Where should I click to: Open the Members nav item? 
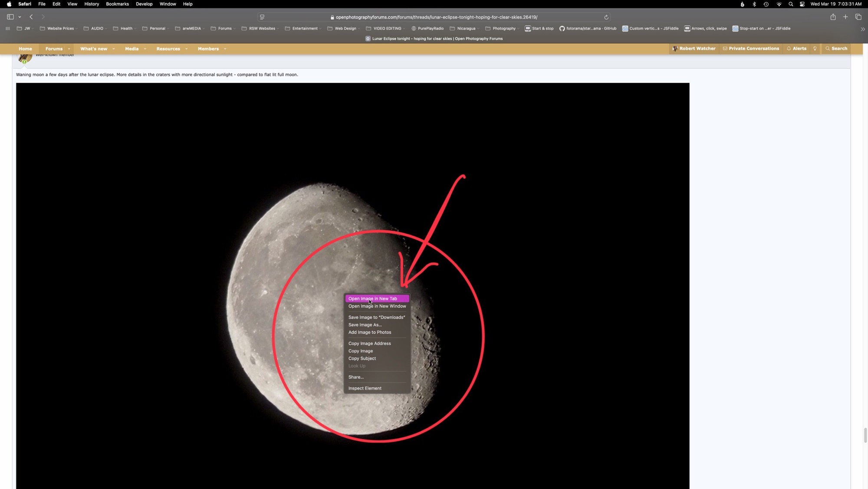[x=208, y=49]
